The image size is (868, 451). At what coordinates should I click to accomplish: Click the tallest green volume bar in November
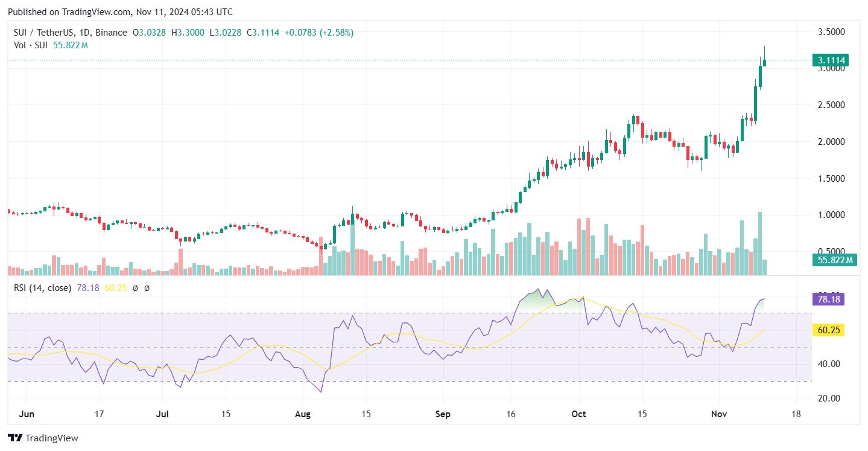point(760,243)
